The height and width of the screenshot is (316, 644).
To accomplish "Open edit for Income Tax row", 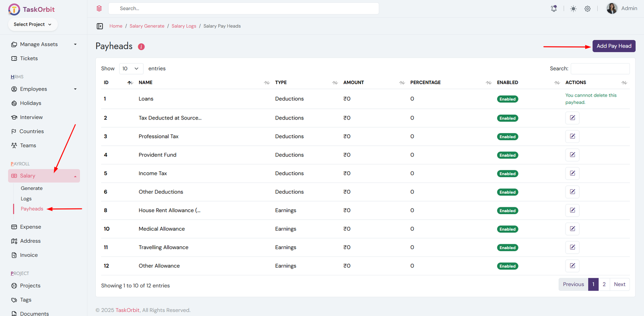I will tap(572, 173).
